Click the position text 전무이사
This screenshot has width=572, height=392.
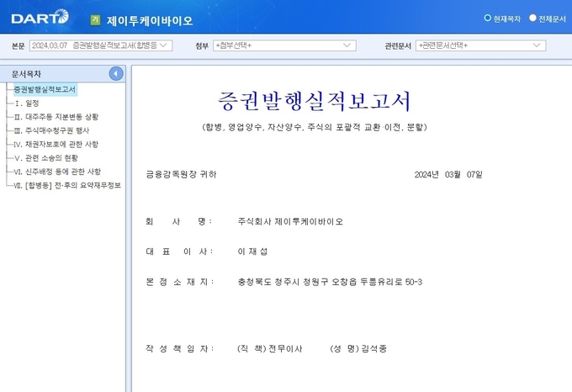click(285, 349)
